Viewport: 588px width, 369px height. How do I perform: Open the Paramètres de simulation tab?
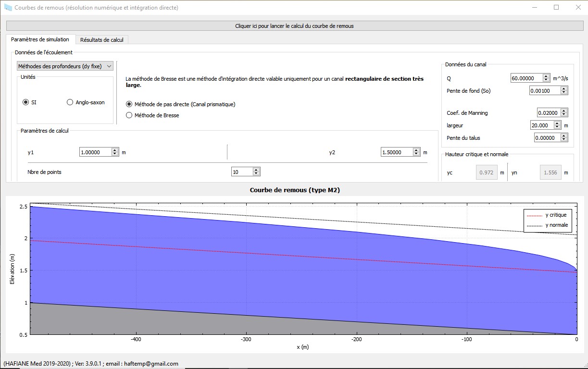pos(40,39)
